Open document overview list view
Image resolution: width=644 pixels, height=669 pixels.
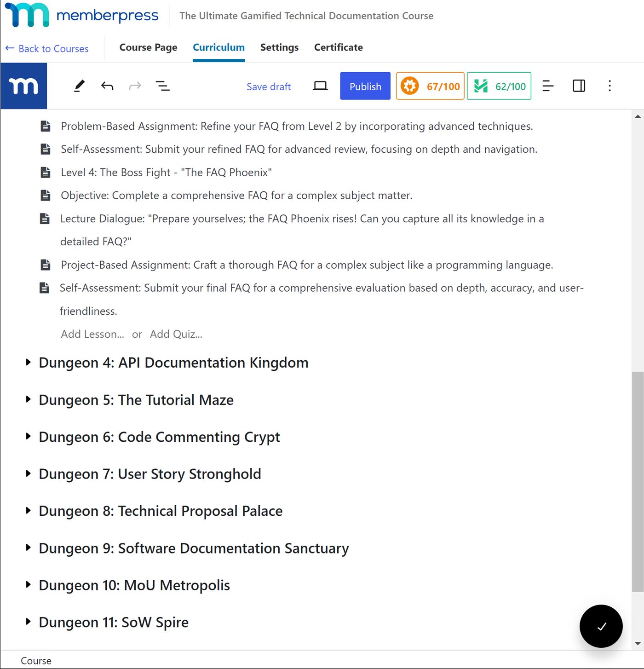162,86
